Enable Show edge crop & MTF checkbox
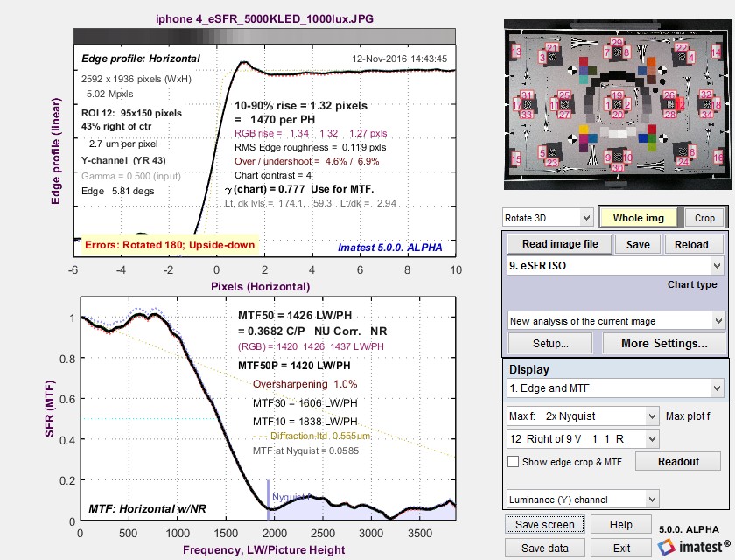Image resolution: width=735 pixels, height=560 pixels. [514, 462]
